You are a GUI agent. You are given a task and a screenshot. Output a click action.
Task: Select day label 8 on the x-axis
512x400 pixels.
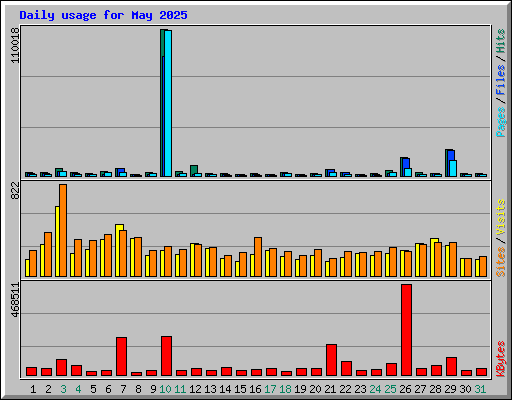pyautogui.click(x=138, y=389)
